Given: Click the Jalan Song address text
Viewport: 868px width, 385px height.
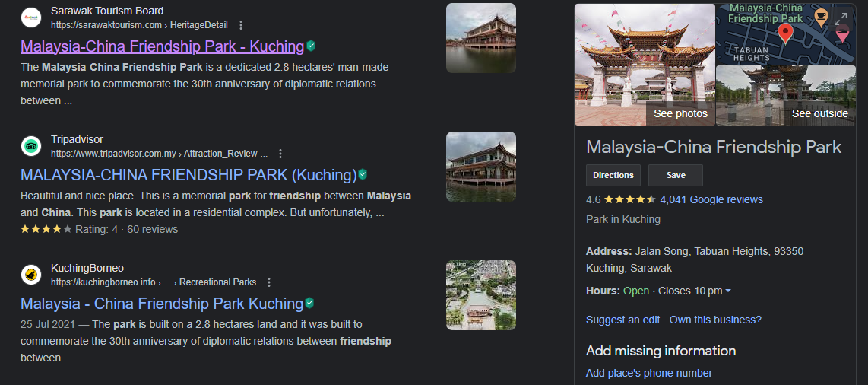Looking at the screenshot, I should tap(695, 259).
